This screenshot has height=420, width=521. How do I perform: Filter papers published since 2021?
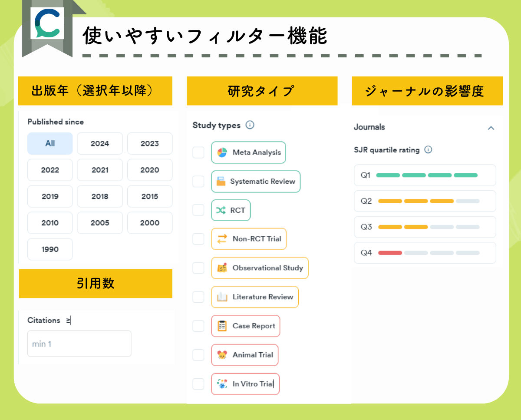[100, 170]
